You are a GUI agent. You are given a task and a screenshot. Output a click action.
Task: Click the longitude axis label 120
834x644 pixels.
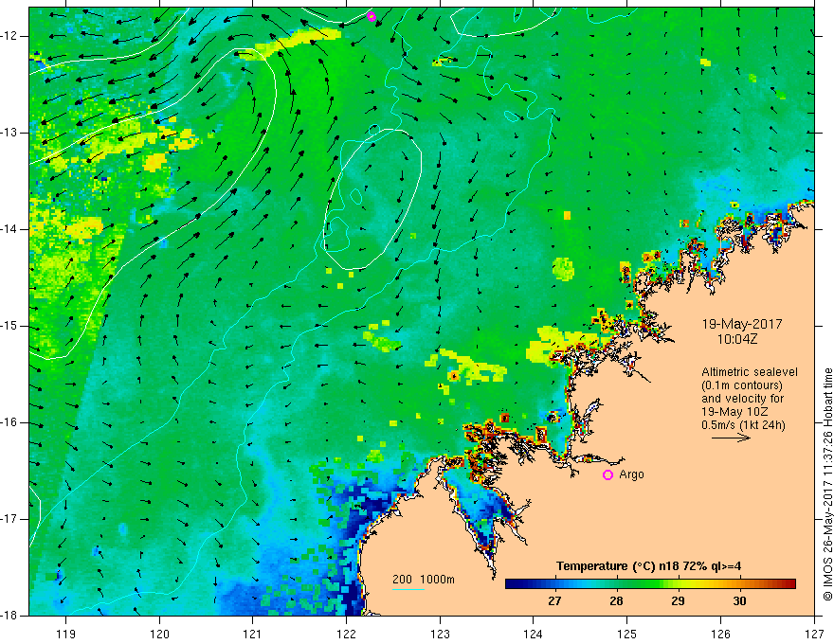tap(159, 634)
